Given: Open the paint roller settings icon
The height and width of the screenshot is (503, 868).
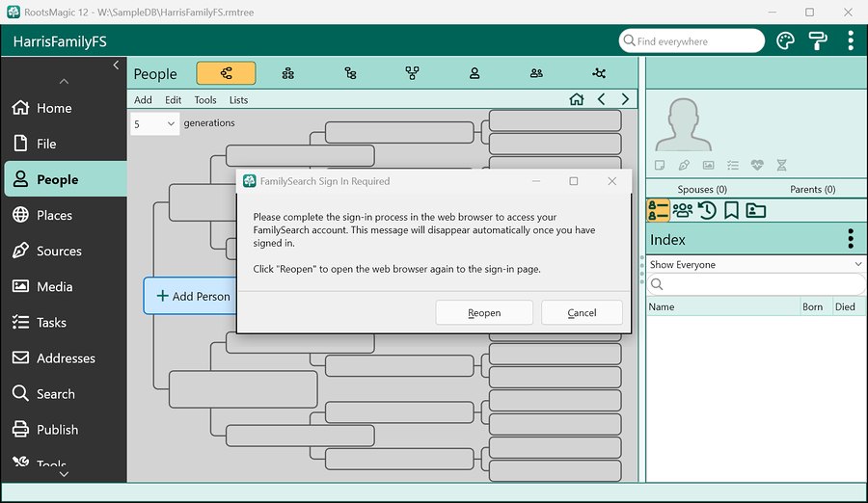Looking at the screenshot, I should pyautogui.click(x=818, y=40).
